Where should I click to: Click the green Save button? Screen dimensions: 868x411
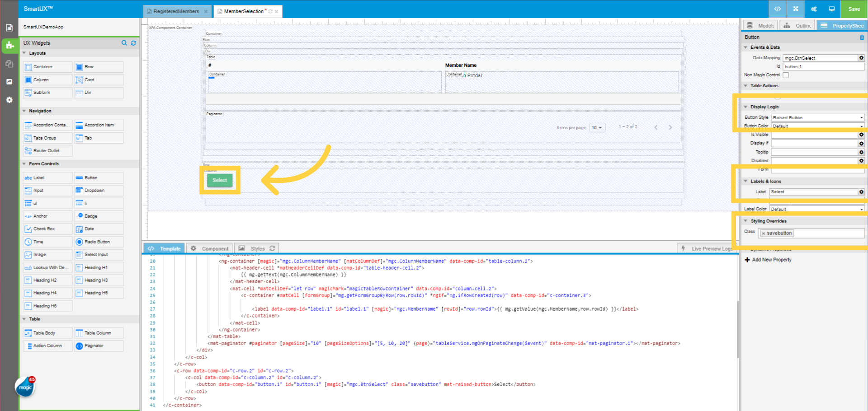click(x=854, y=9)
